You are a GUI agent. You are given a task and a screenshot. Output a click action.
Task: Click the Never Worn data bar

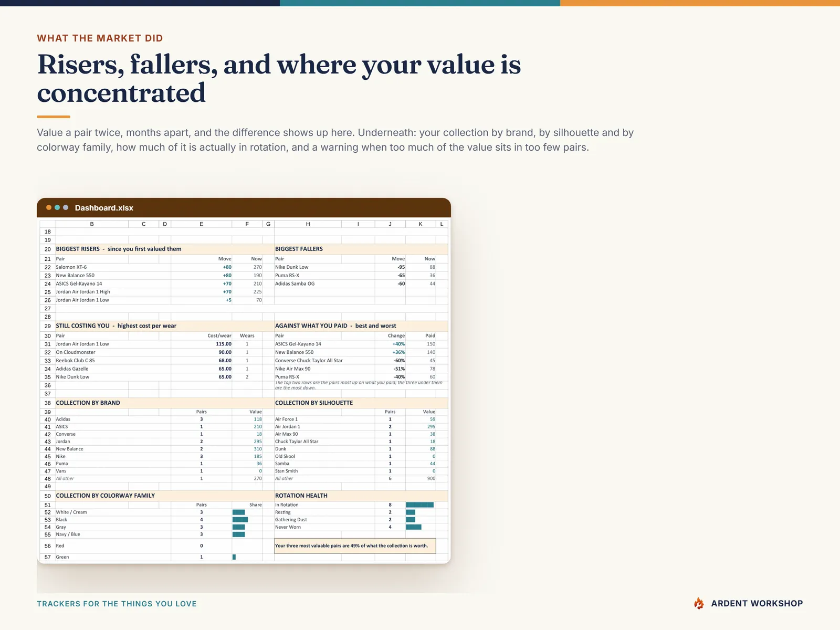point(414,527)
